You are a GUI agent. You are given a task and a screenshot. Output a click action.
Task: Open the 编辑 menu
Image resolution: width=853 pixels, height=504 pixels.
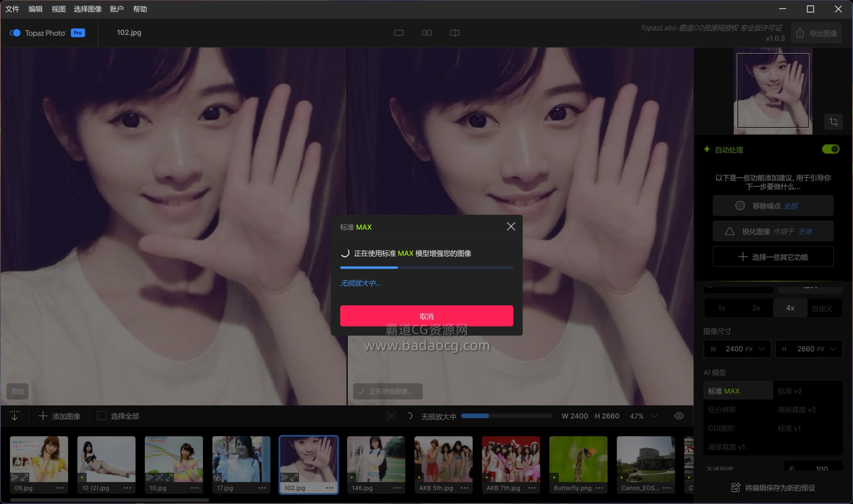coord(35,9)
